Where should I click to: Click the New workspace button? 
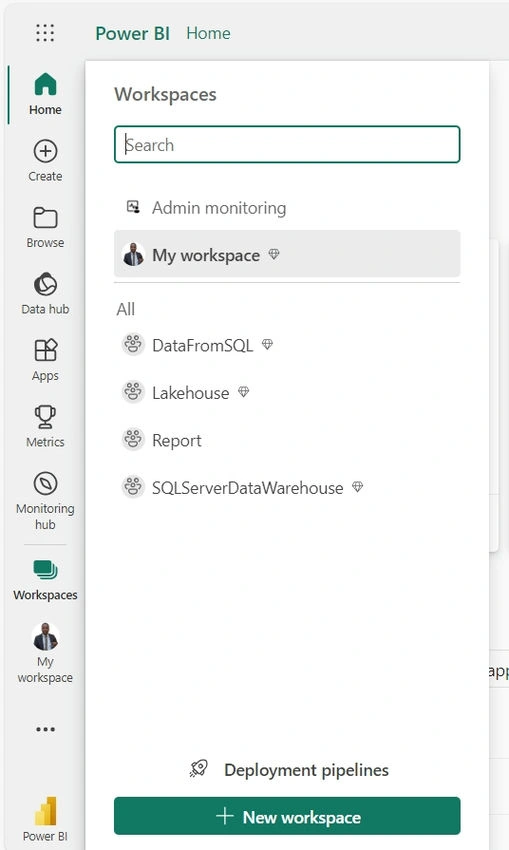287,816
